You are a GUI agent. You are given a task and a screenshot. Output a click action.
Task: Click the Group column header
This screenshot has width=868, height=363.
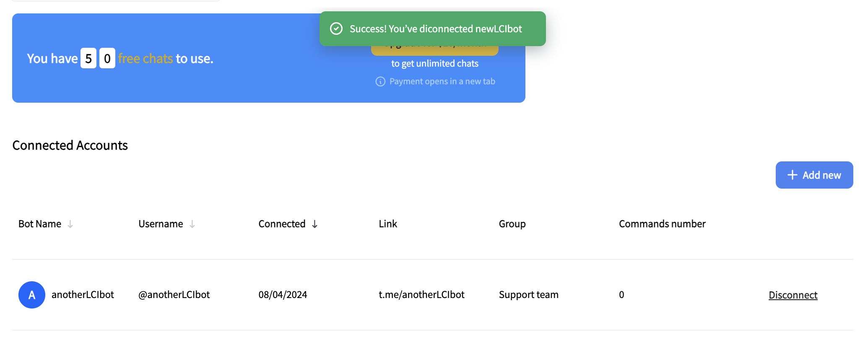pos(512,224)
